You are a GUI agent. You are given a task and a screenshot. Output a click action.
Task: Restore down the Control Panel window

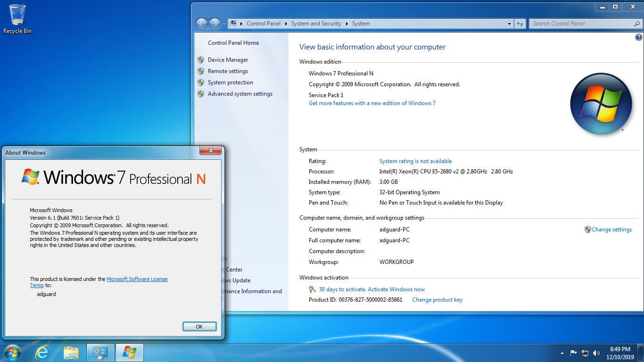pos(615,7)
